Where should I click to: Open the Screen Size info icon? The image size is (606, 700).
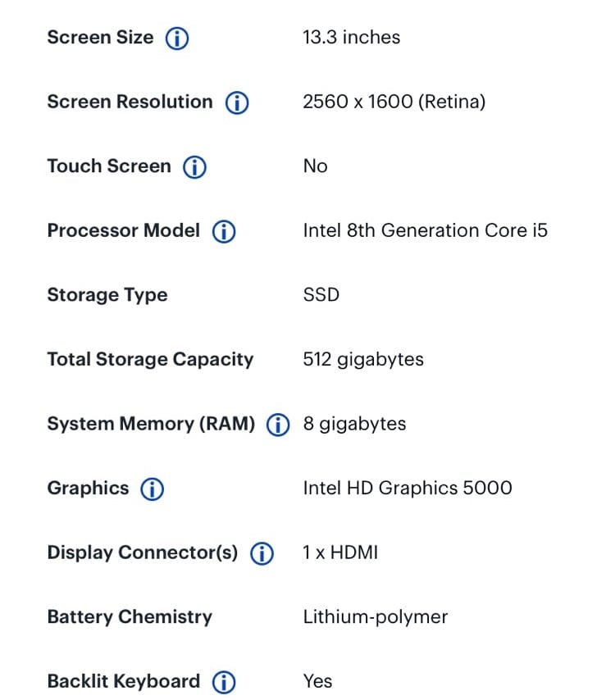(x=177, y=39)
